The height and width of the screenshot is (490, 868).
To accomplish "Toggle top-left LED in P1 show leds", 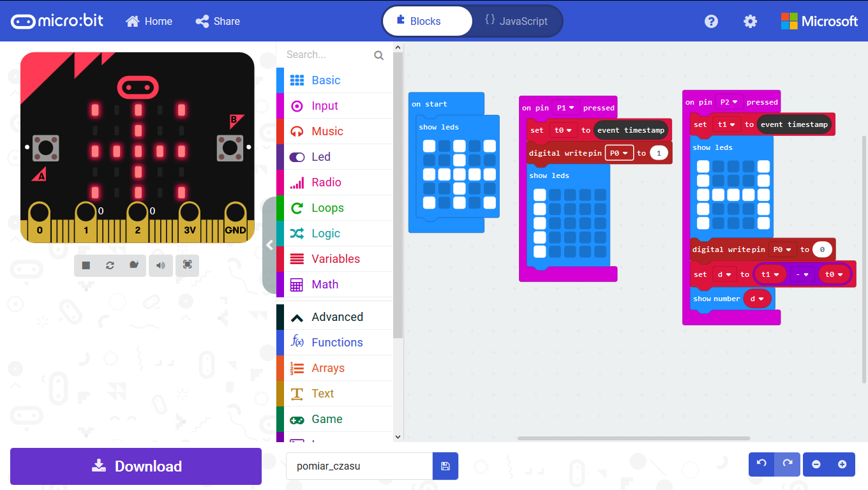I will (x=540, y=195).
